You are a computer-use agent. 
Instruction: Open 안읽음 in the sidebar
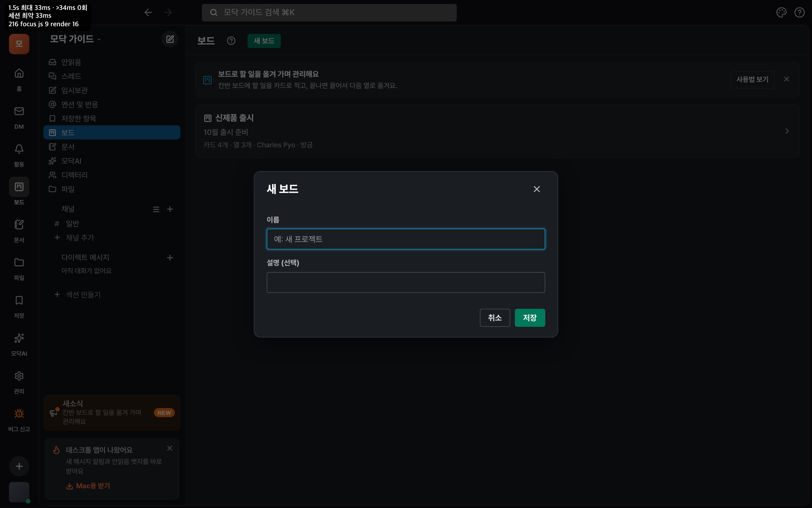tap(112, 62)
